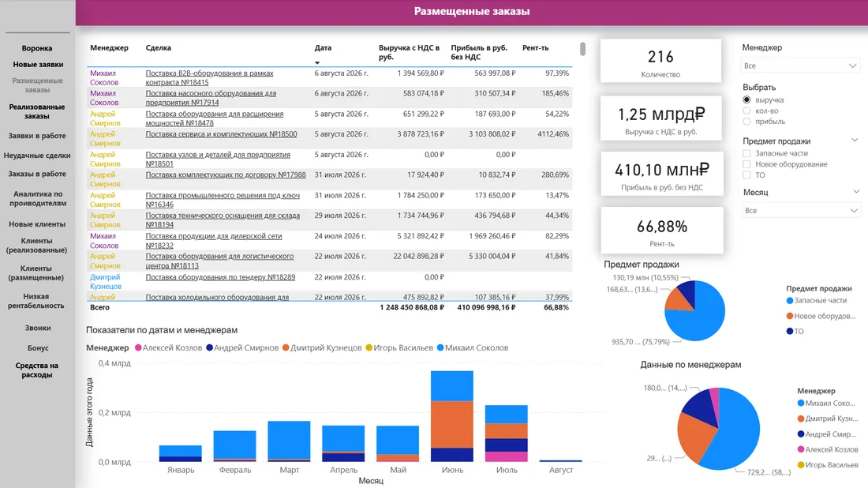Click the 216 Количество card
Screen dimensions: 868x488
tap(660, 61)
